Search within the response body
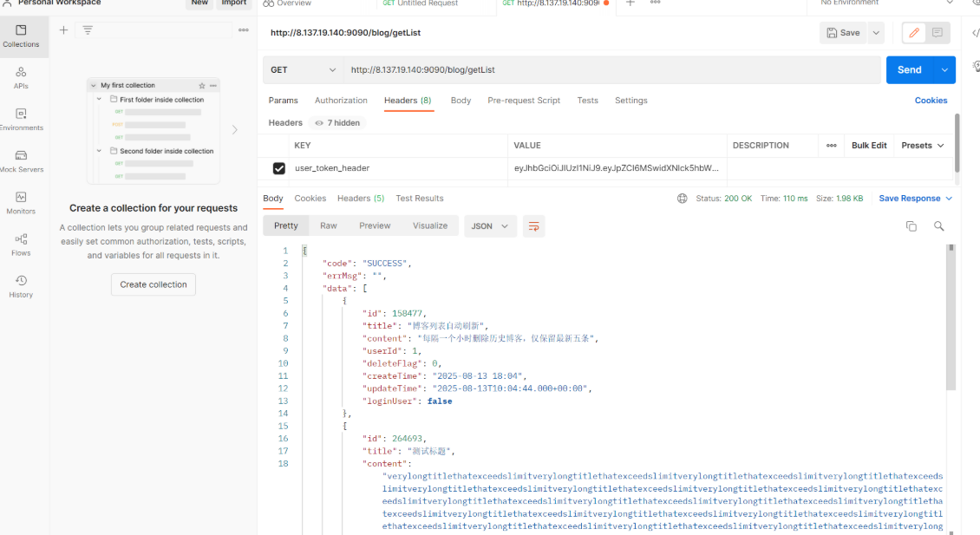980x535 pixels. pyautogui.click(x=938, y=226)
